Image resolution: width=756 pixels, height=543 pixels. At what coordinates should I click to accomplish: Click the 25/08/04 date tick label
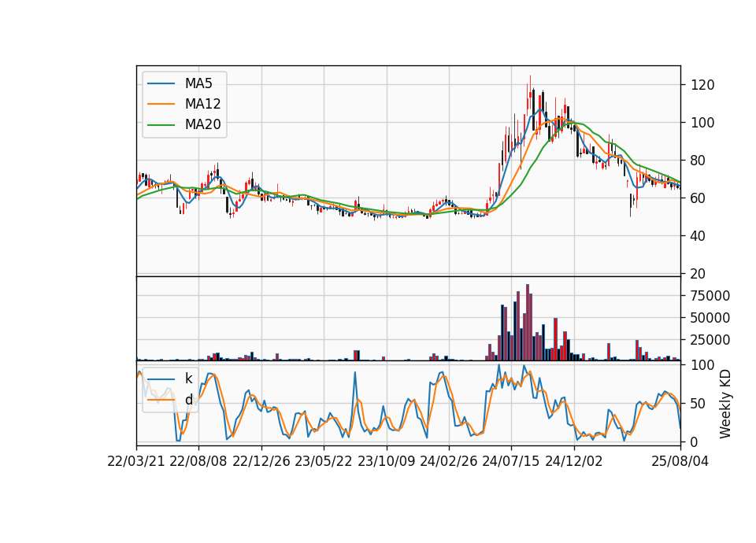[680, 462]
